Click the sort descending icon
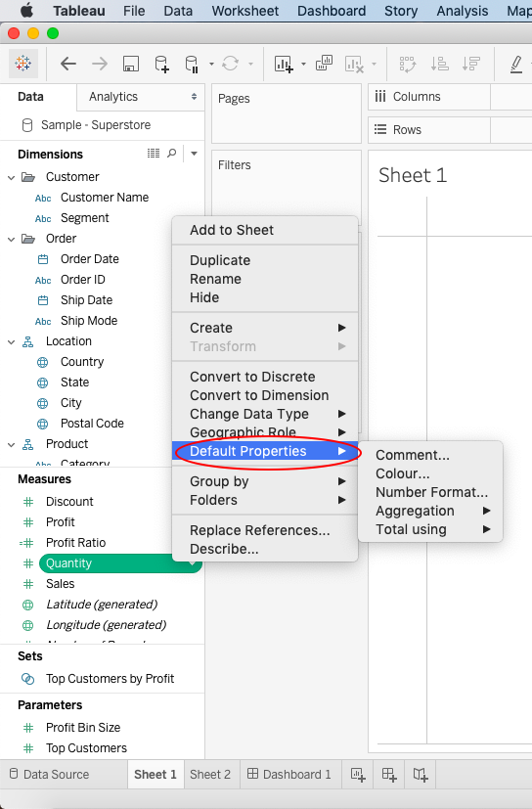The width and height of the screenshot is (532, 809). coord(471,64)
